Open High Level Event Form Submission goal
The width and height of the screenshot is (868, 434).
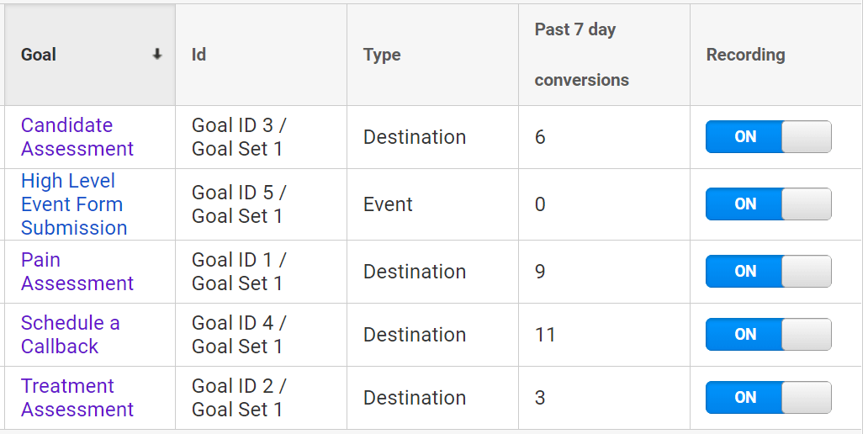[74, 204]
